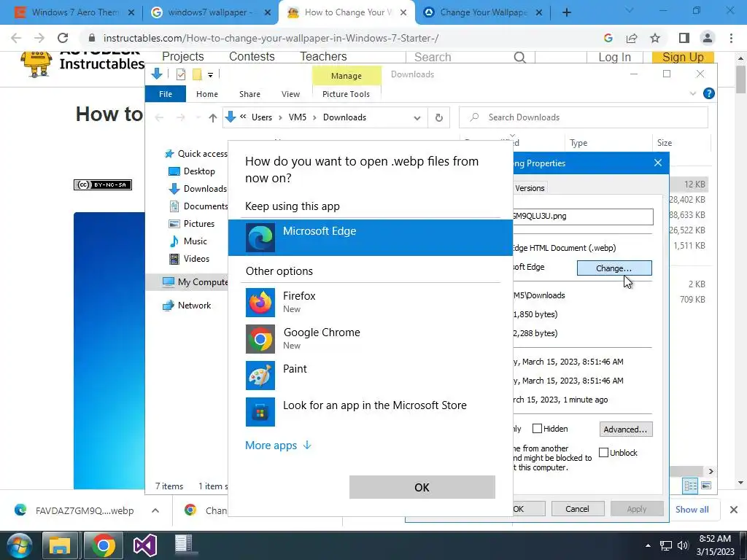Select Network in the navigation pane
747x560 pixels.
(x=187, y=306)
